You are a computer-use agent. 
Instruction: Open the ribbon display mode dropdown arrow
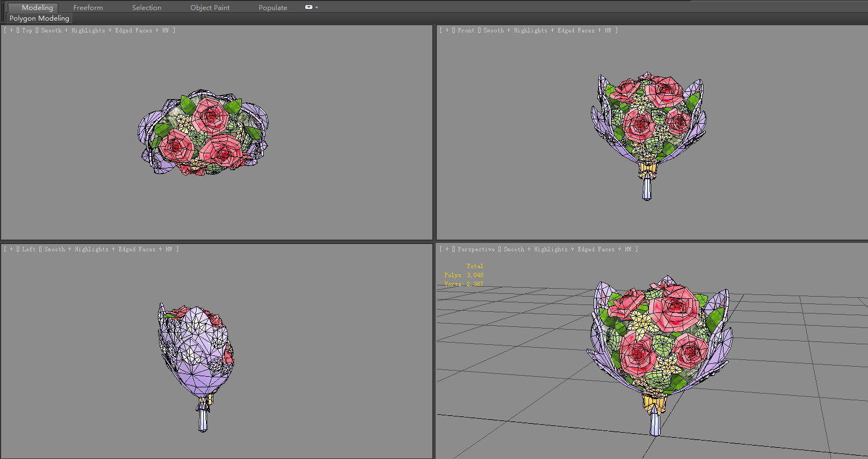(317, 8)
